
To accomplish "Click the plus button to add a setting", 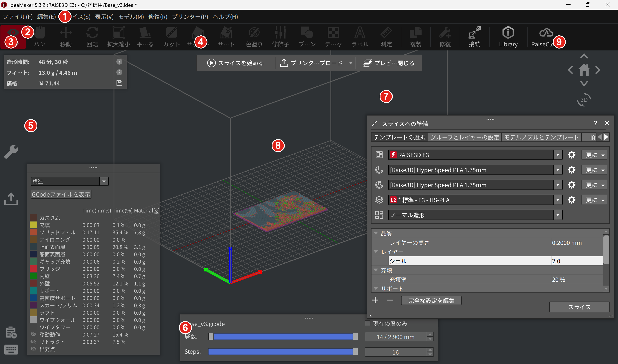I will (x=375, y=300).
